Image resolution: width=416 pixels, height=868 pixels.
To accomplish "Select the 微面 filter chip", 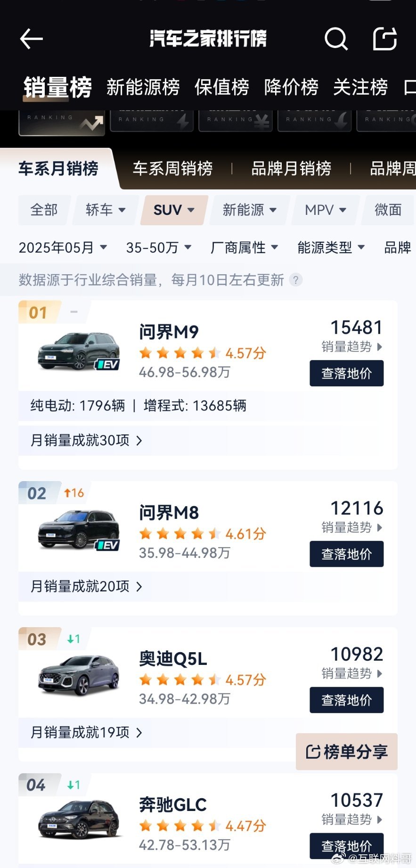I will point(388,210).
